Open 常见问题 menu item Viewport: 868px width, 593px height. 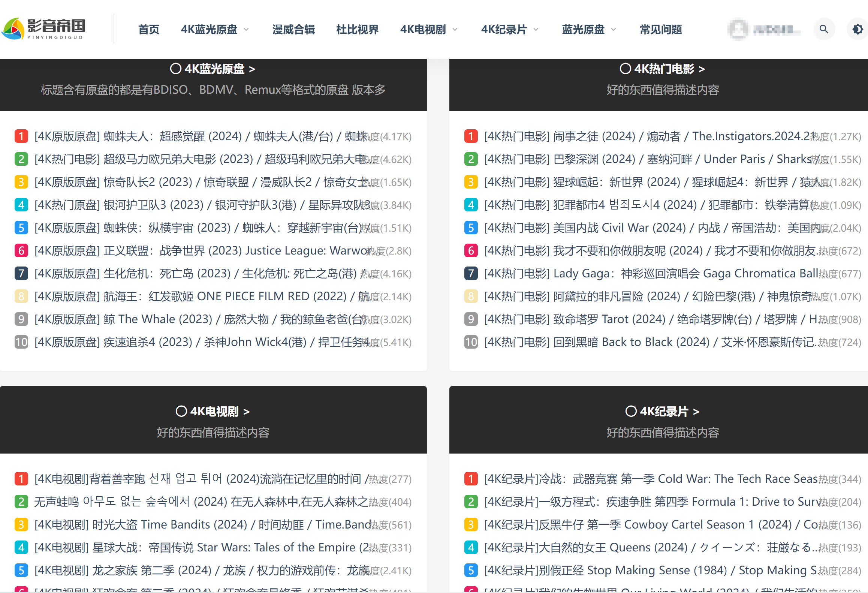pos(661,29)
